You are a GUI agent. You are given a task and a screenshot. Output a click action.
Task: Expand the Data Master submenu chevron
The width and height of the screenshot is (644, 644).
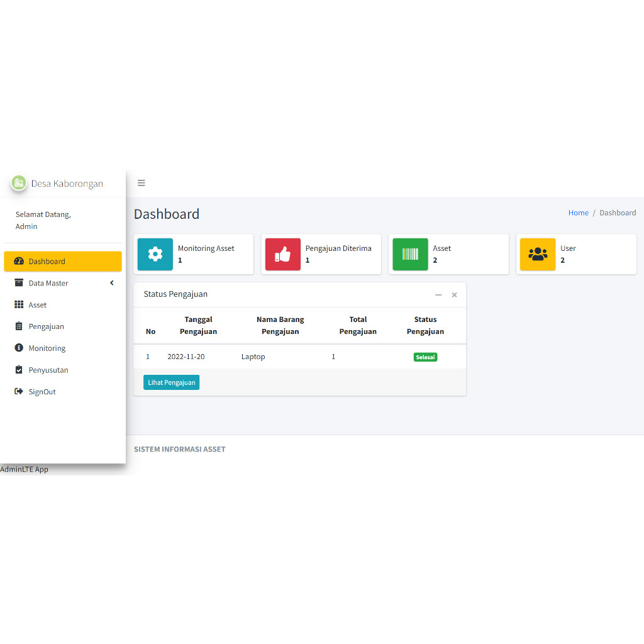tap(112, 282)
